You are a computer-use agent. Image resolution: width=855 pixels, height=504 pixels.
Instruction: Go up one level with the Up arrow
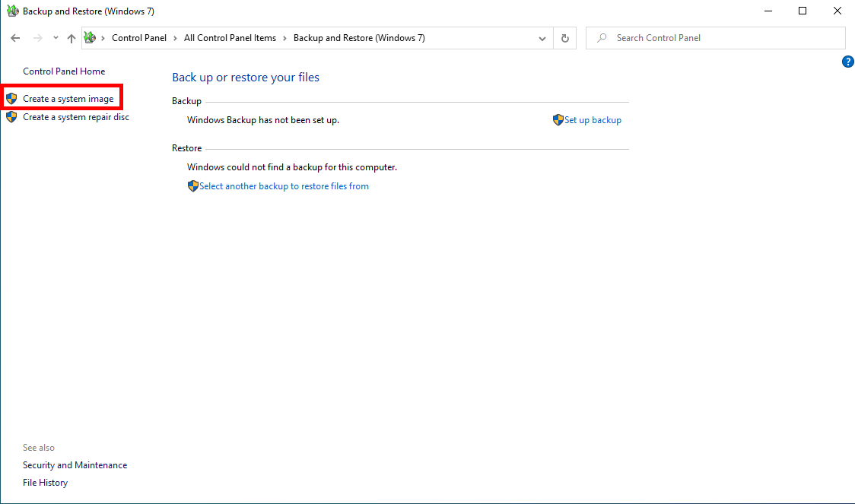[71, 38]
